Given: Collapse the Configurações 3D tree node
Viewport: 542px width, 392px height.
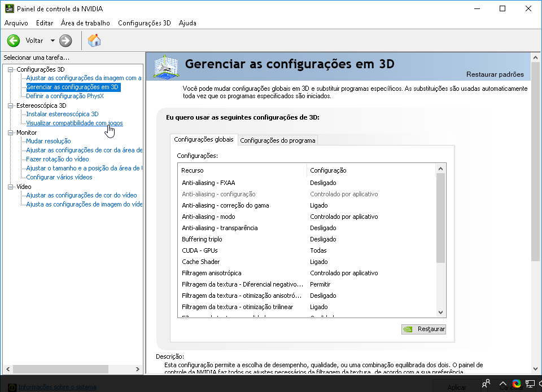Looking at the screenshot, I should (x=10, y=69).
